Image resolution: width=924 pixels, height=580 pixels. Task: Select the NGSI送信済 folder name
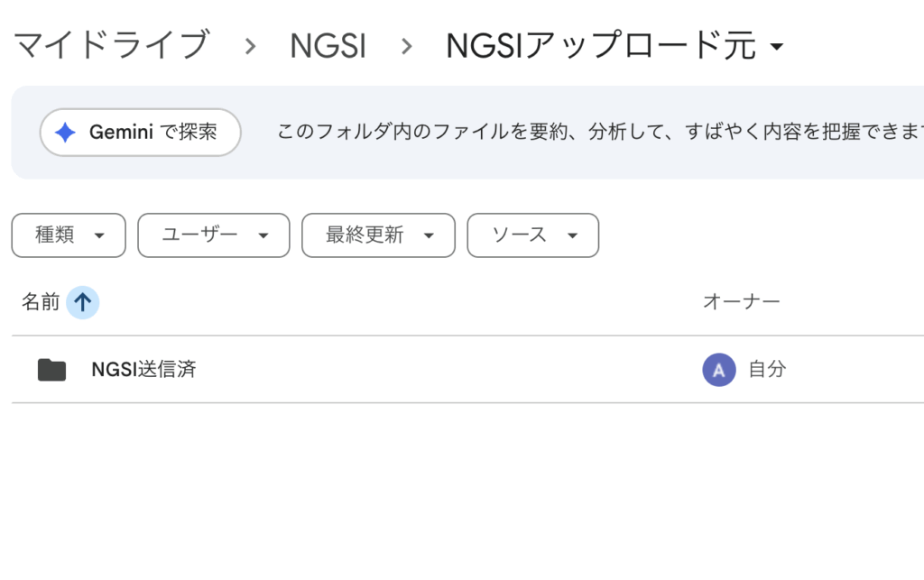[144, 369]
